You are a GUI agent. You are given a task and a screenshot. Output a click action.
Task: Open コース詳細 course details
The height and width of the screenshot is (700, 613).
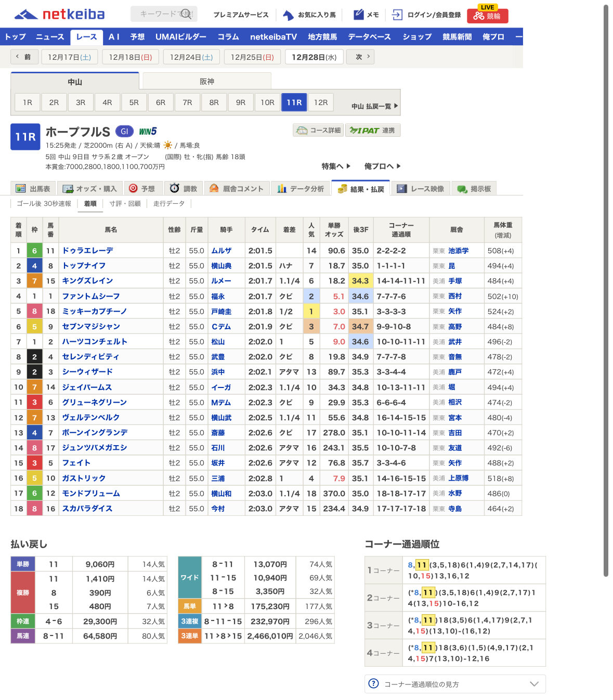319,130
